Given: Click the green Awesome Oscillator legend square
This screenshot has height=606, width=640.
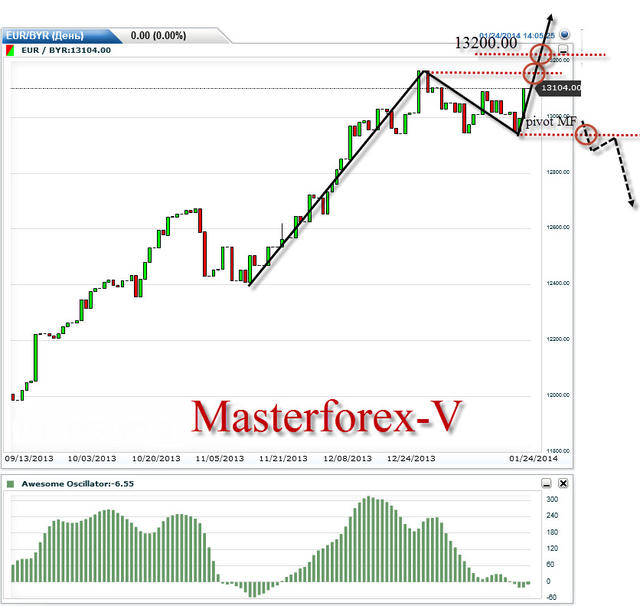Looking at the screenshot, I should tap(11, 484).
